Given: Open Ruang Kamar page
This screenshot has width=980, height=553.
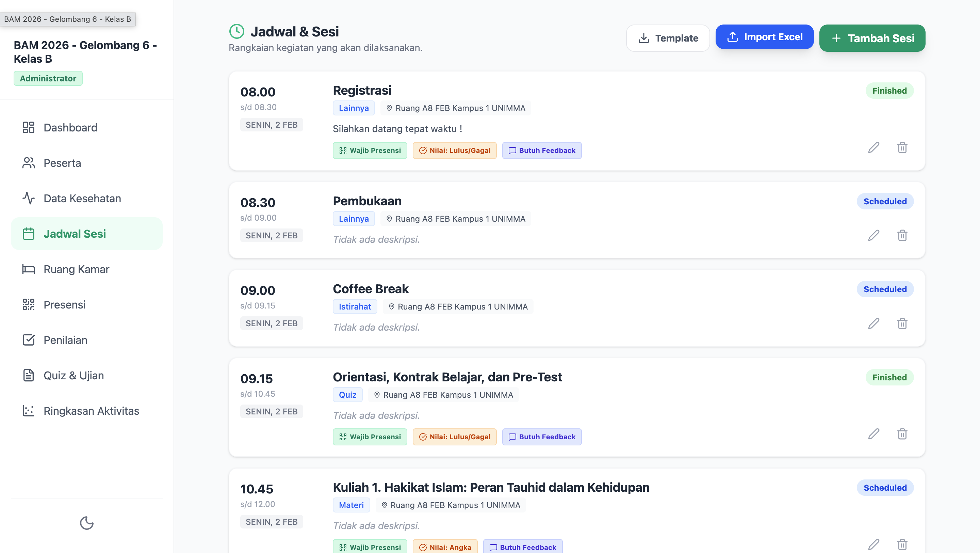Looking at the screenshot, I should pos(87,269).
